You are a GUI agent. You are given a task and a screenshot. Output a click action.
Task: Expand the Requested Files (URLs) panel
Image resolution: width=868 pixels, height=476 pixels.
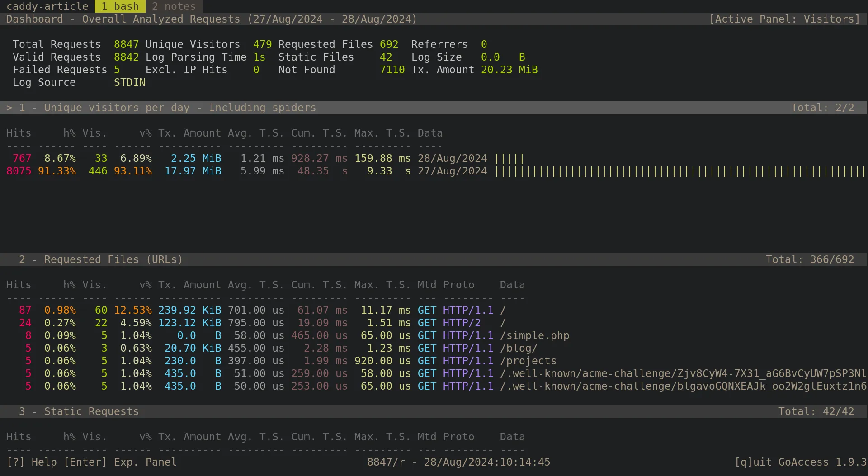pyautogui.click(x=100, y=259)
